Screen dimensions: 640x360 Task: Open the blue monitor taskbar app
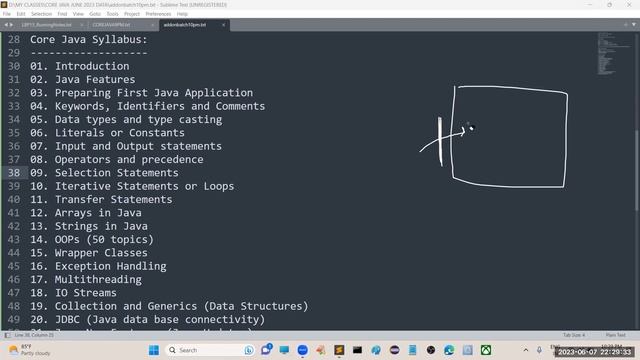pos(284,350)
